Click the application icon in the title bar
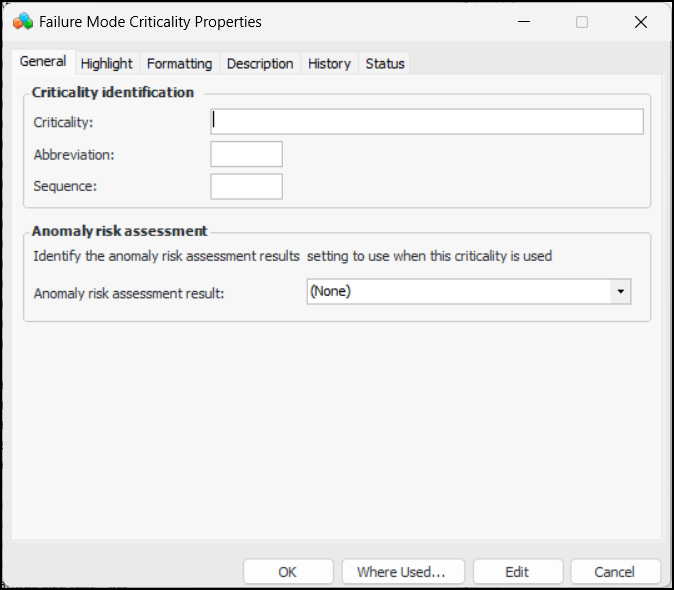Viewport: 674px width, 590px height. 22,21
